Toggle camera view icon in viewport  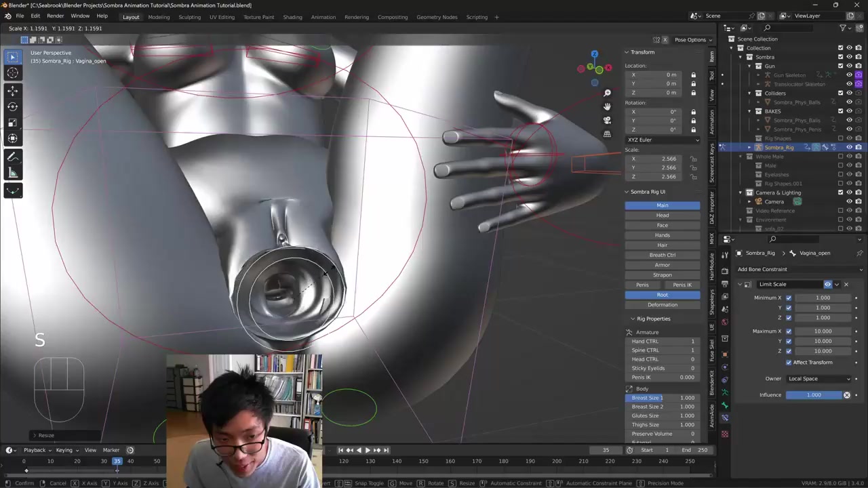pos(607,120)
